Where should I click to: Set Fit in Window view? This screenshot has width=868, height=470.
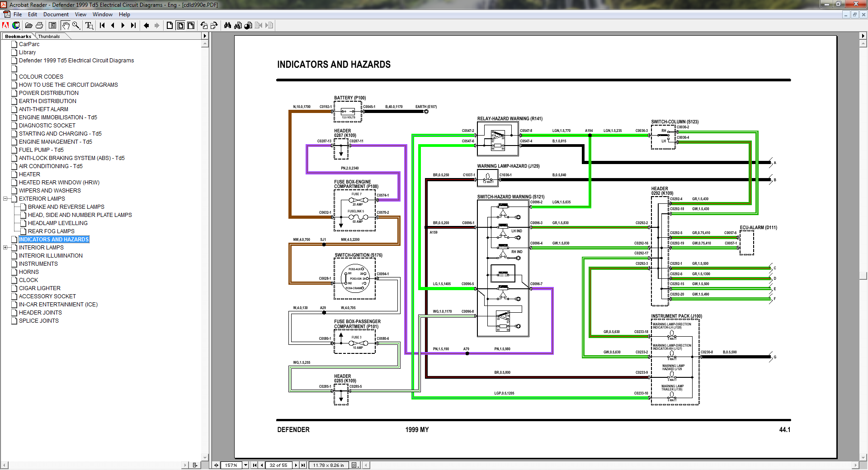[x=180, y=25]
